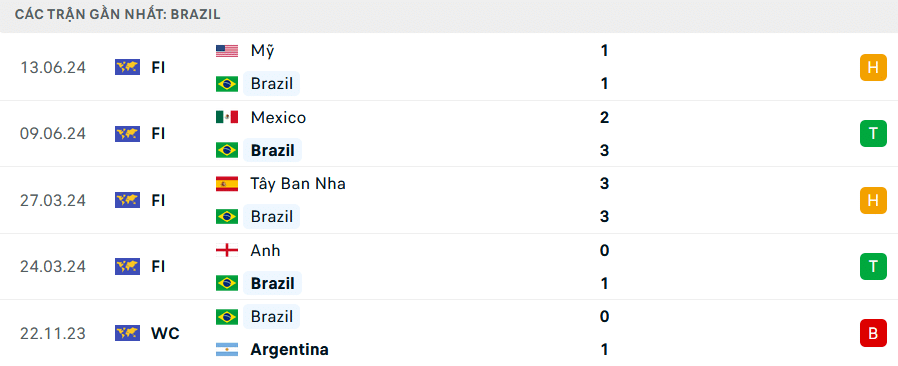The image size is (898, 366).
Task: Click the England flag next to Anh
Action: pos(227,250)
